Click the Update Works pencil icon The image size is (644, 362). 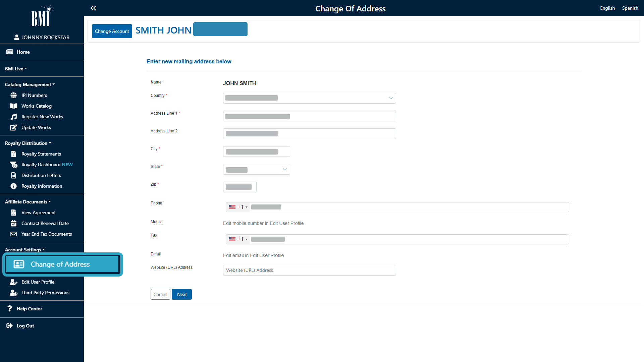[x=13, y=127]
